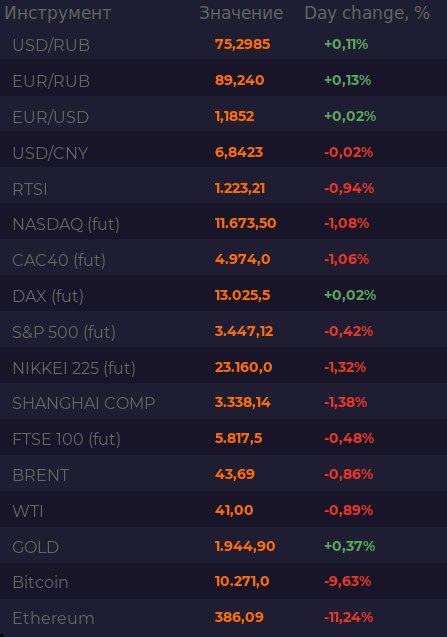Click the SHANGHAI COMP instrument name
Screen dimensions: 447x637
pos(83,403)
